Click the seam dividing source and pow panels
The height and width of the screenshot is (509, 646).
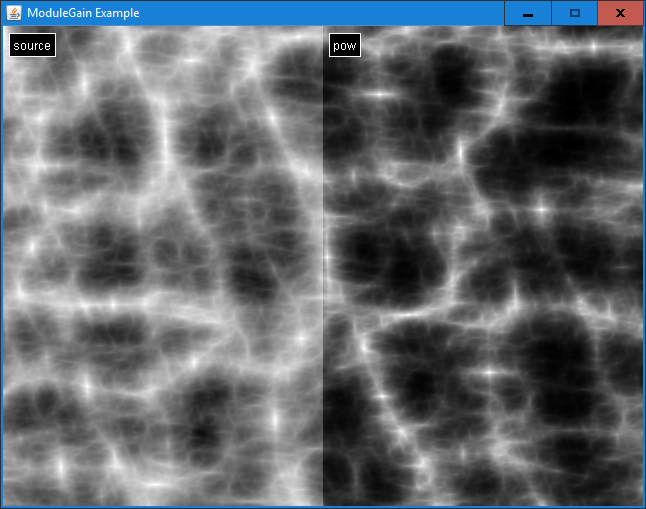click(x=323, y=265)
